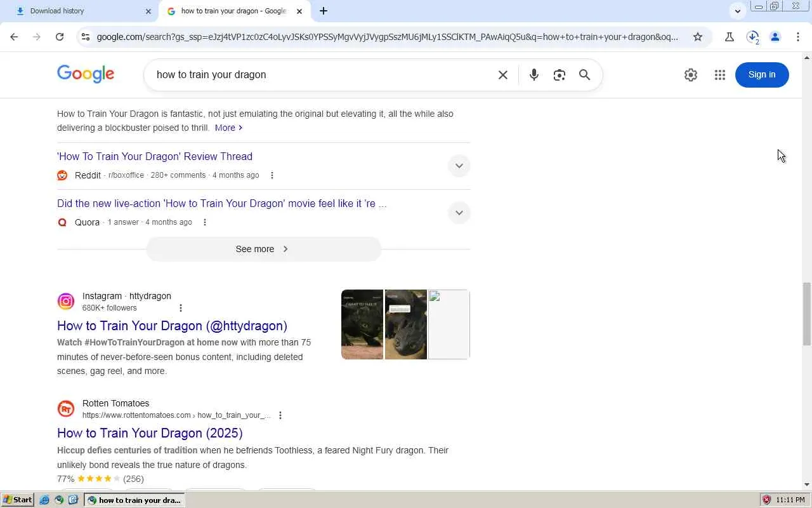Reload the current page
This screenshot has height=508, width=812.
tap(60, 37)
